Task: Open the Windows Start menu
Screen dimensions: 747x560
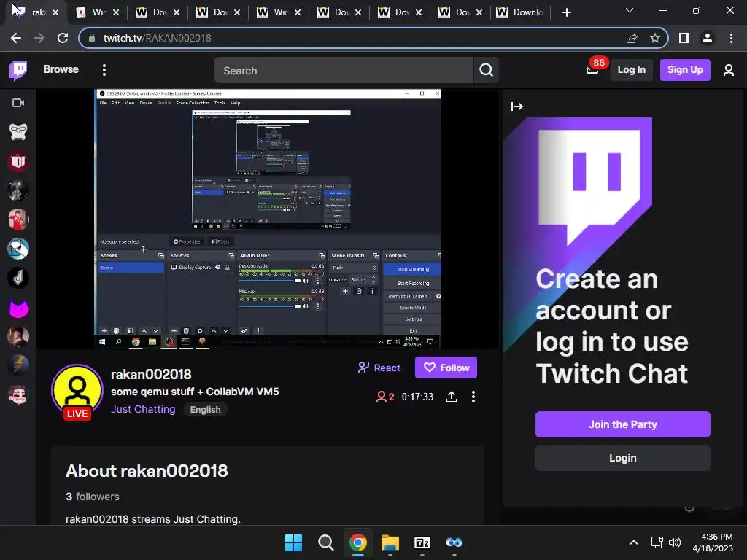Action: (293, 542)
